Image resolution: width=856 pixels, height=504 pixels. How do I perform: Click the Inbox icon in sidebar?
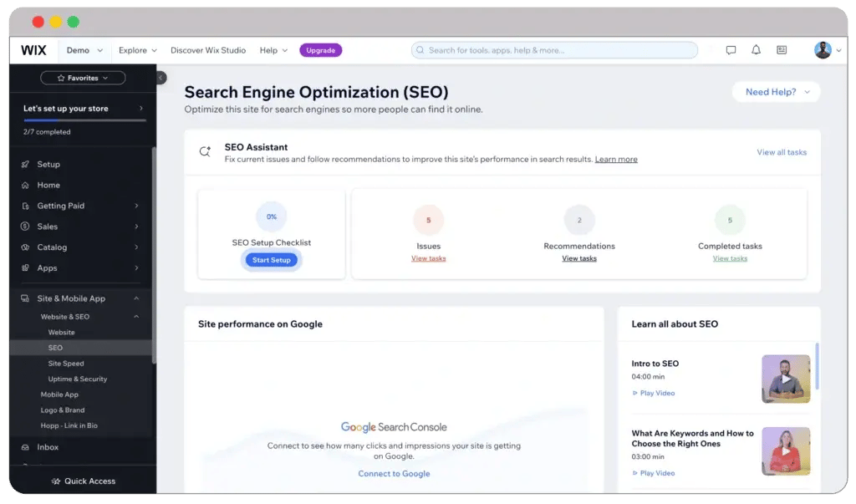(26, 447)
